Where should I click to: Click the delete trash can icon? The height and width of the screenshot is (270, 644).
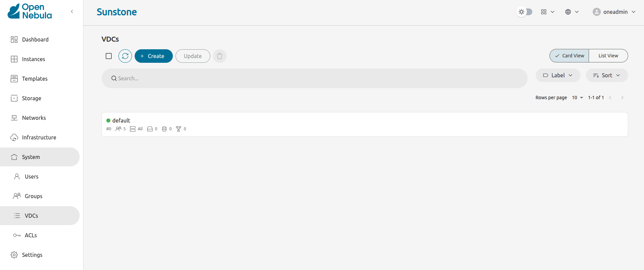(220, 56)
